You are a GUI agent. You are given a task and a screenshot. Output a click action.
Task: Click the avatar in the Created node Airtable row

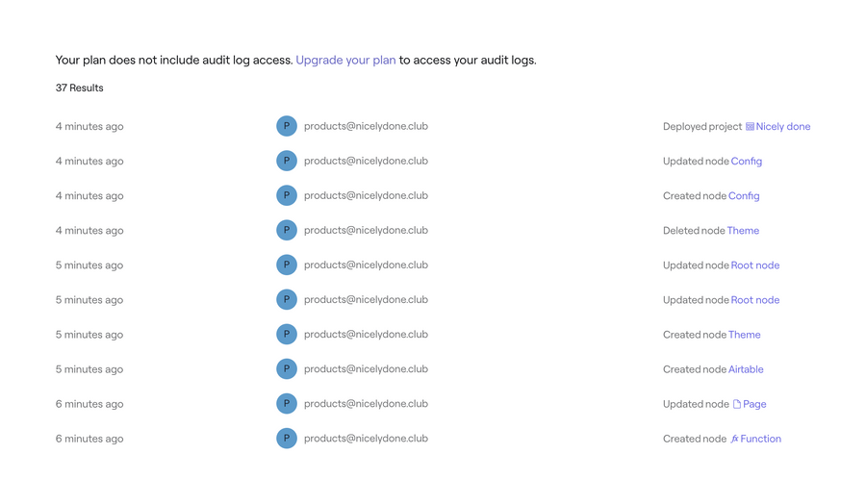(x=287, y=369)
